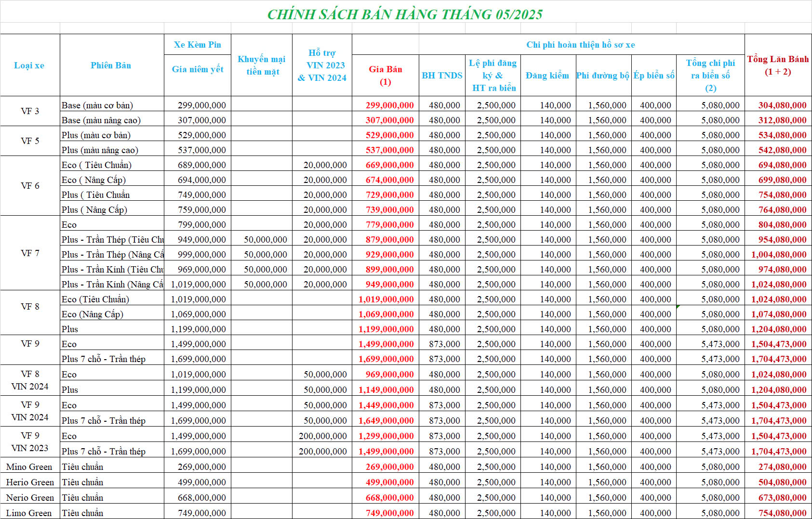Click the title "CHÍNH SÁCH BÁN HÀNG THÁNG 05/2025"
The height and width of the screenshot is (519, 812).
[x=405, y=14]
